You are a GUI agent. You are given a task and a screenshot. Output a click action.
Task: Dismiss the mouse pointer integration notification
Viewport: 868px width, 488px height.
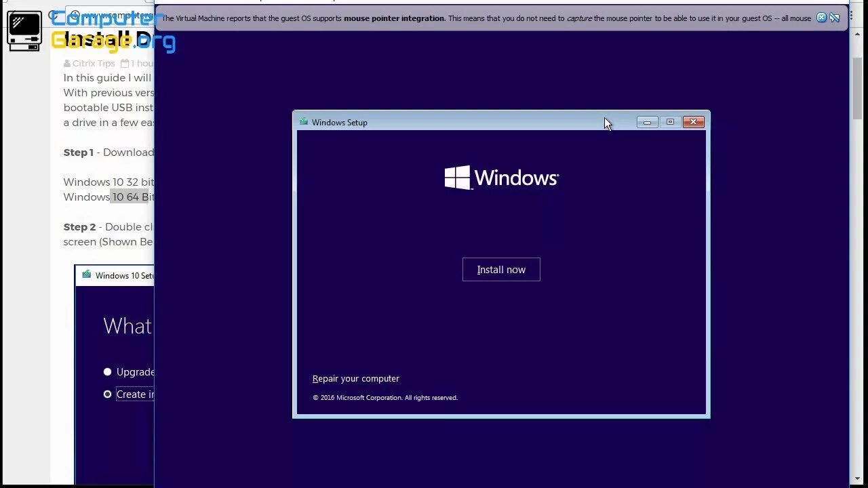[821, 18]
